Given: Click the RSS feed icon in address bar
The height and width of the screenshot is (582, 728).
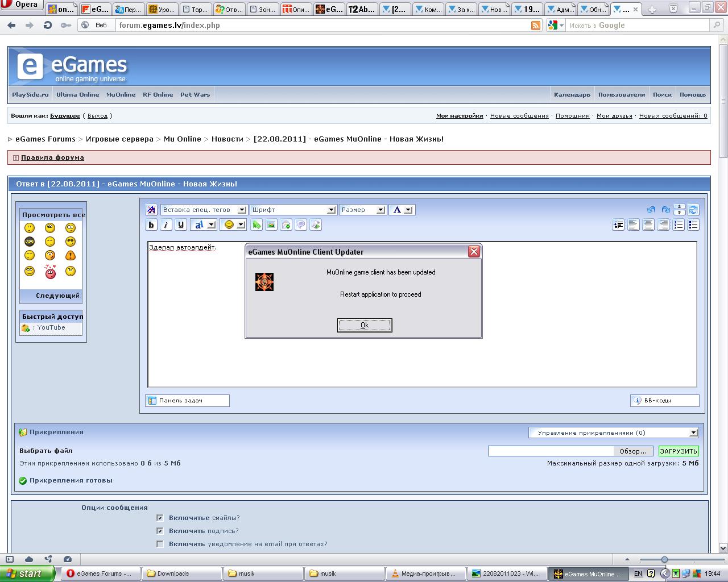Looking at the screenshot, I should 535,26.
